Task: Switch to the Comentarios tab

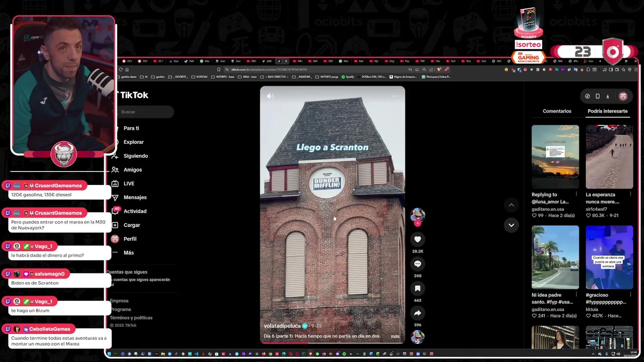Action: (557, 111)
